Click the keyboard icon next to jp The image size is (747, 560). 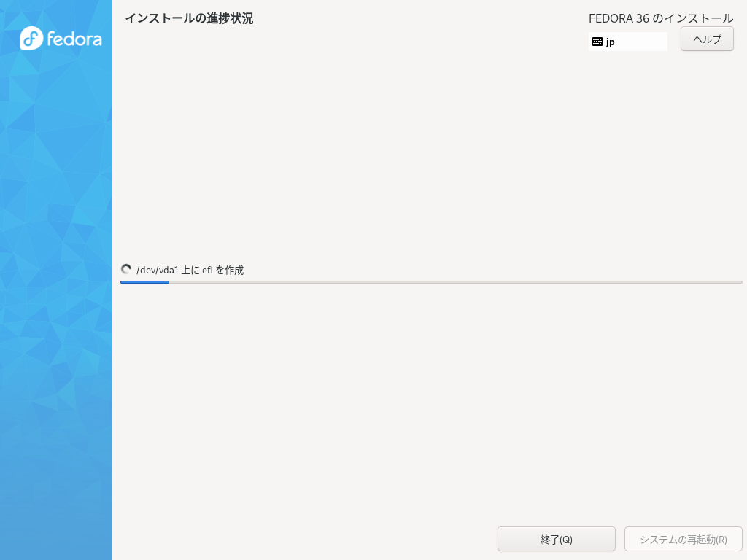point(597,42)
